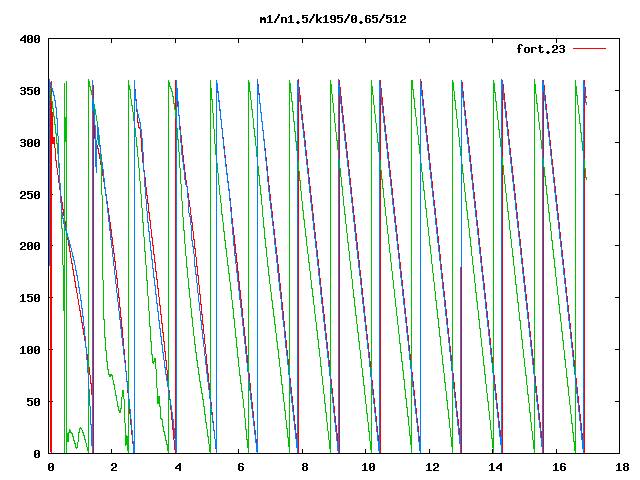This screenshot has width=640, height=480.
Task: Click x-axis label 2
Action: pyautogui.click(x=114, y=467)
